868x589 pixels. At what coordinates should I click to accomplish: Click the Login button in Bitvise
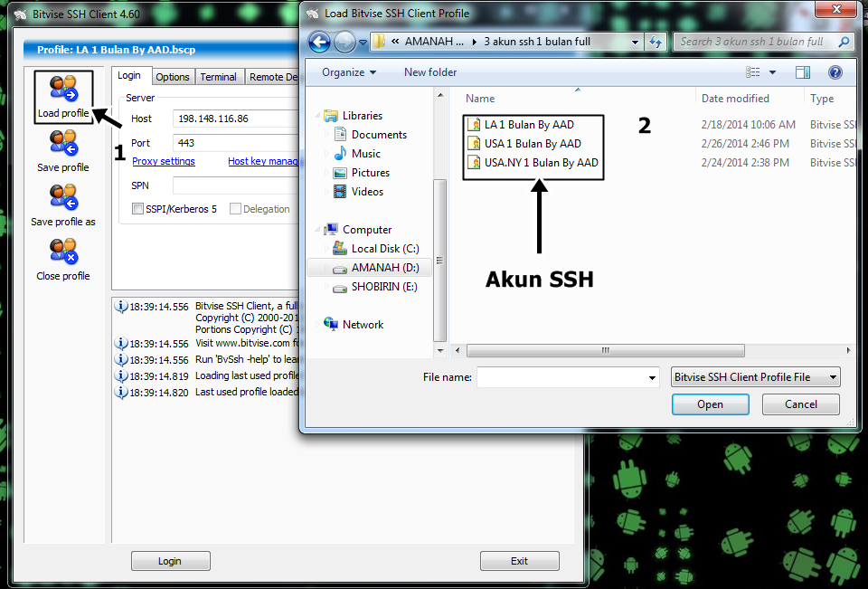coord(171,561)
